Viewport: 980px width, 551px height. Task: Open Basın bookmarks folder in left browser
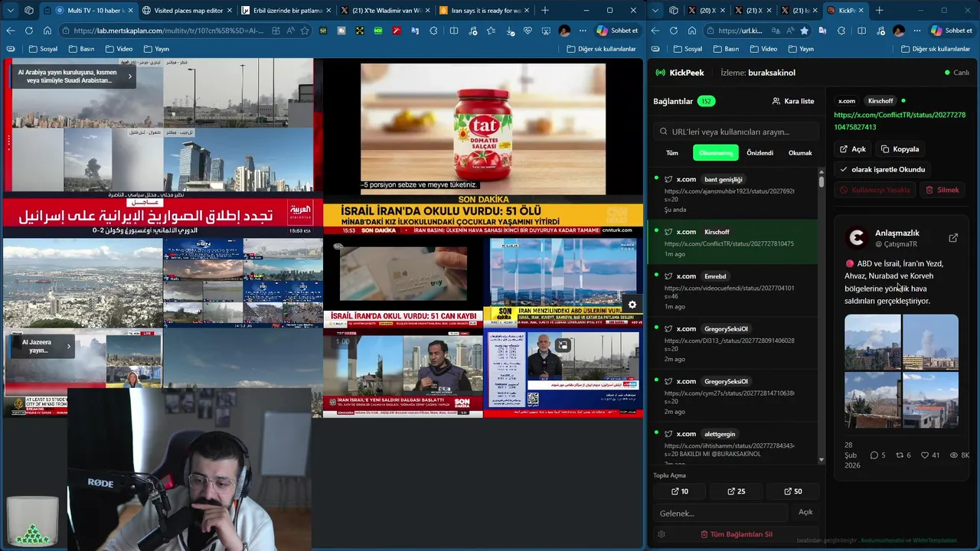pyautogui.click(x=81, y=49)
